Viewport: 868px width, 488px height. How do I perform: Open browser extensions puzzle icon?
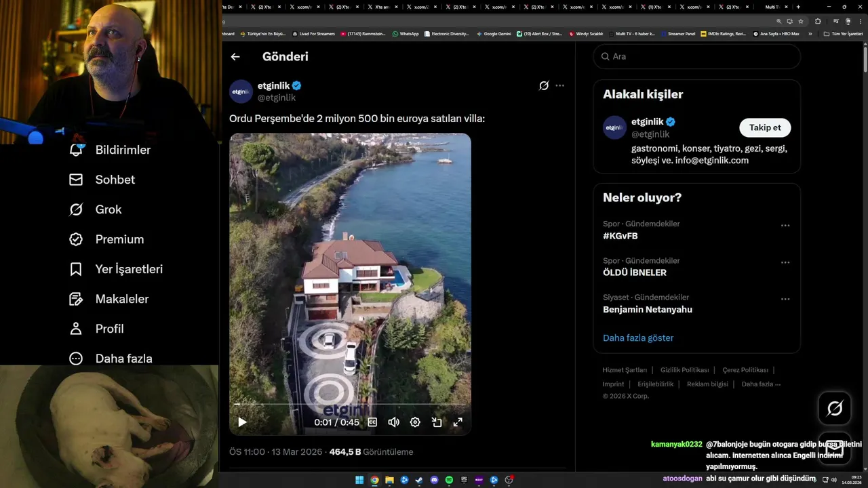(818, 21)
